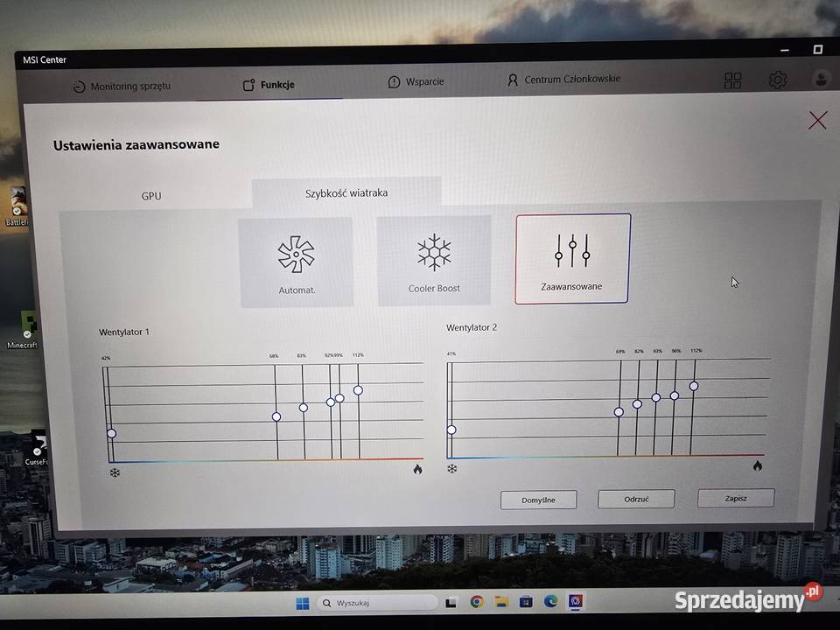Discard changes with Odrzuć button
Image resolution: width=840 pixels, height=630 pixels.
[x=636, y=499]
